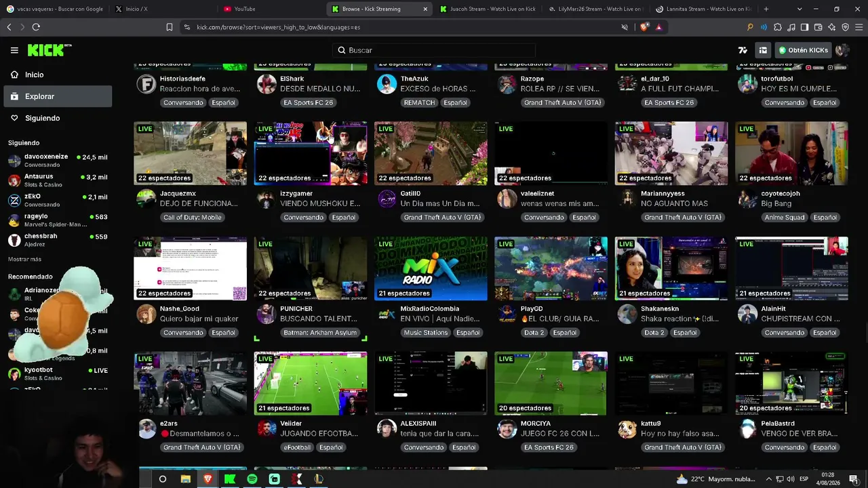Open Jacquezmx stream thumbnail
The height and width of the screenshot is (488, 868).
(x=190, y=153)
